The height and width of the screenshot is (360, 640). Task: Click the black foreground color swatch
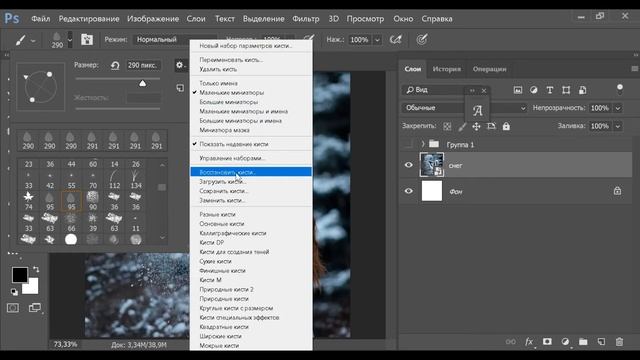(19, 275)
